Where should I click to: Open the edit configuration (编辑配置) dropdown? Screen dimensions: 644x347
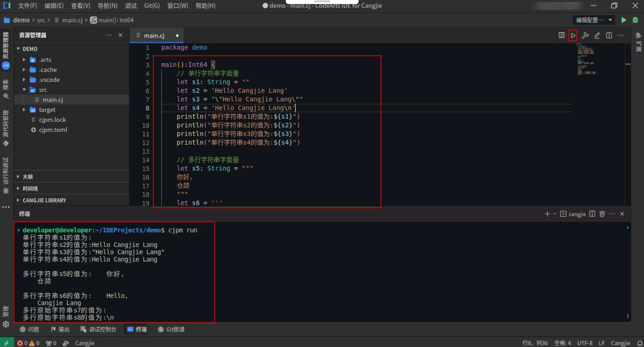tap(594, 20)
